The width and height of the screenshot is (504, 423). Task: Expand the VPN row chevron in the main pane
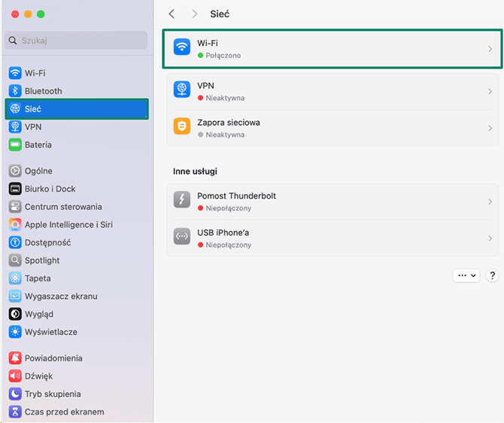point(490,92)
